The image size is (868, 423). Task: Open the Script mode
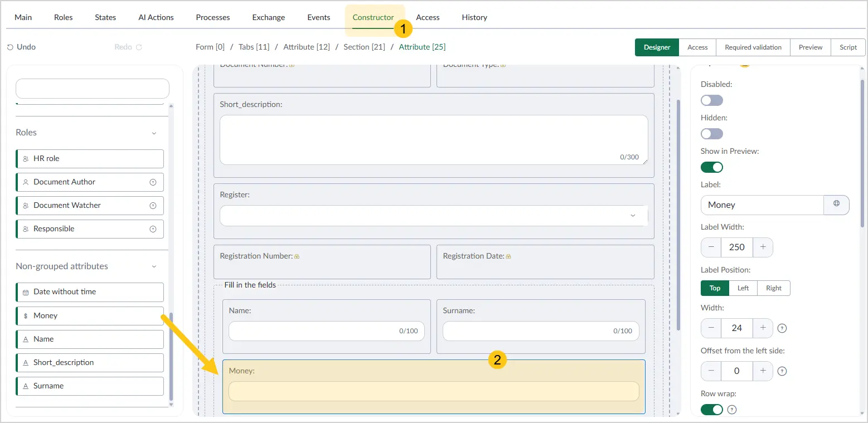(x=848, y=47)
